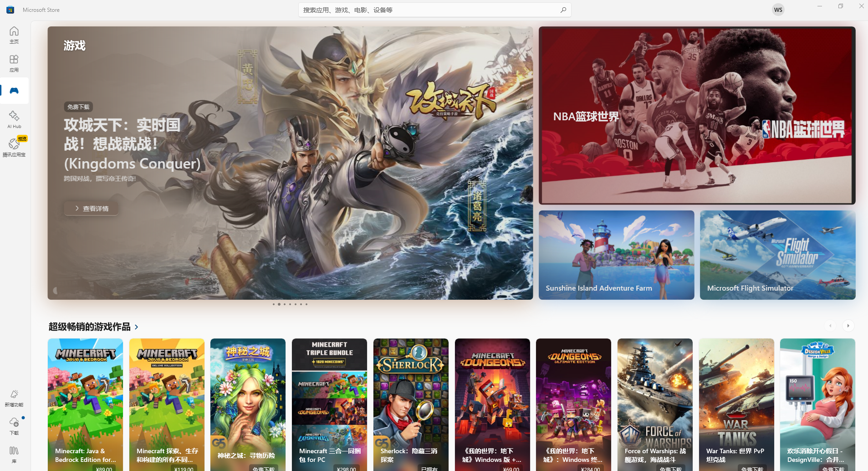
Task: Select the Games controller sidebar icon
Action: (14, 91)
